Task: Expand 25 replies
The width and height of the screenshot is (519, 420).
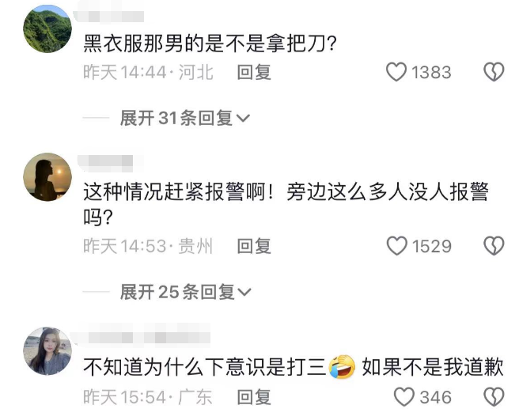Action: tap(185, 292)
